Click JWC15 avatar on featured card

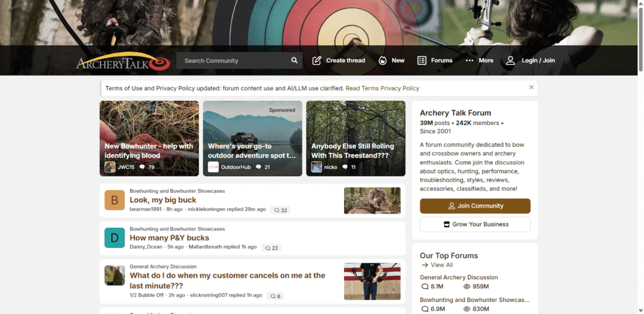click(x=109, y=167)
